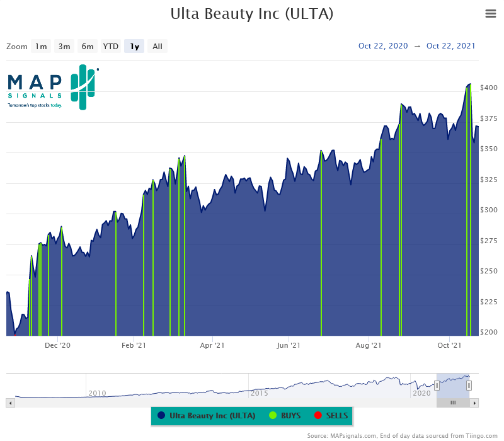504x441 pixels.
Task: Click the navigator scroll right arrow
Action: (x=474, y=403)
